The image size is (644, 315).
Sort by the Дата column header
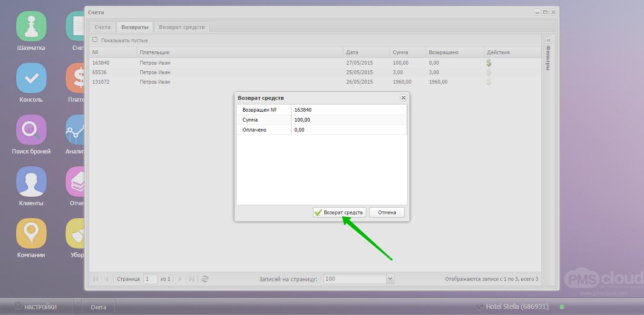367,52
